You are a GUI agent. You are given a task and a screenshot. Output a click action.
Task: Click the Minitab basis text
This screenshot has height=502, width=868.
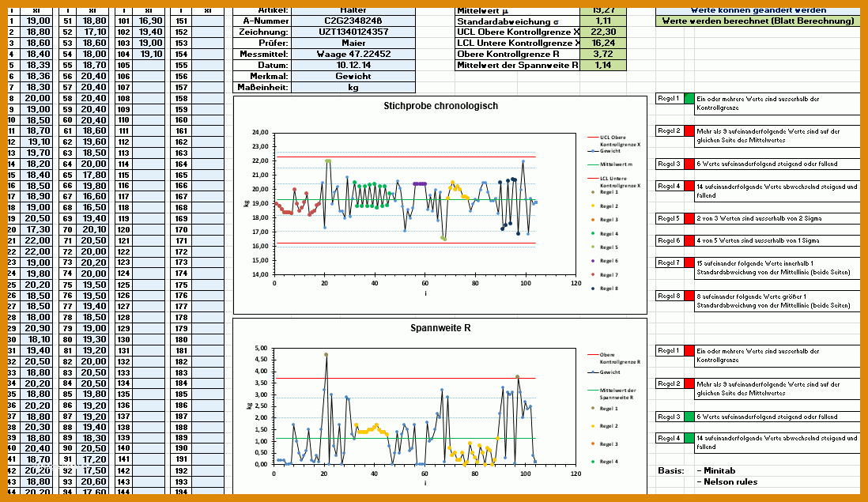[715, 470]
